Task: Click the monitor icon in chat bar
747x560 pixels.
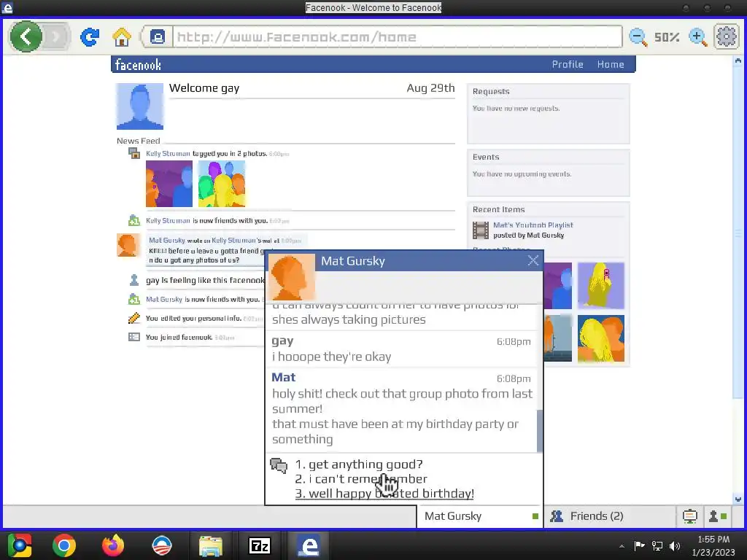Action: (x=689, y=516)
